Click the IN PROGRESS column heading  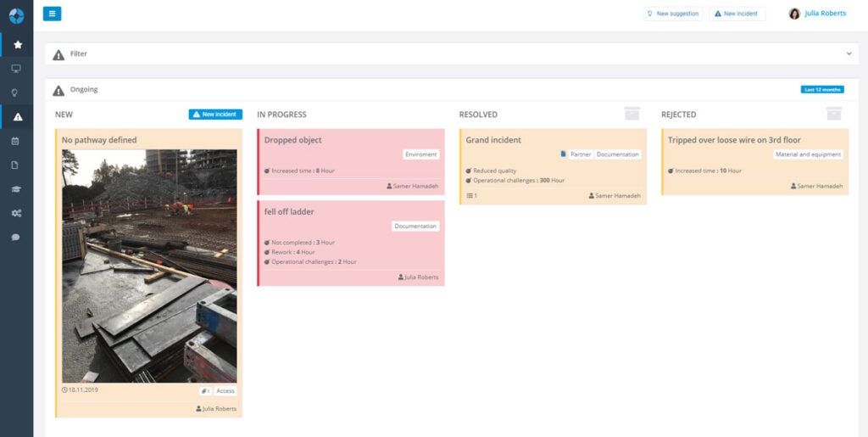tap(281, 115)
